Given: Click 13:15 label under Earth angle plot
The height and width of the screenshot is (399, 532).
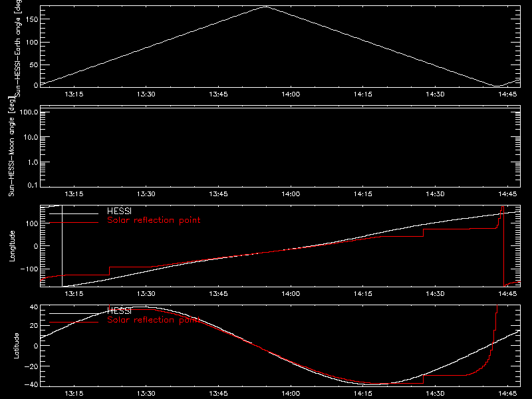Looking at the screenshot, I should pos(74,94).
